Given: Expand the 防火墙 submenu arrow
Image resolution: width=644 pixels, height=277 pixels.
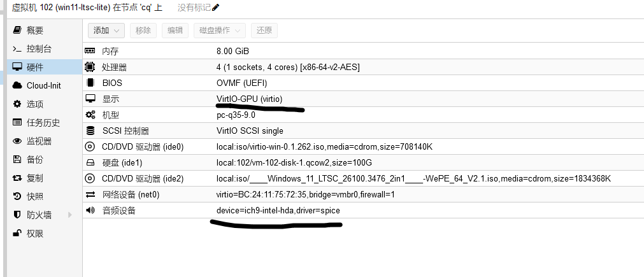Looking at the screenshot, I should 70,215.
